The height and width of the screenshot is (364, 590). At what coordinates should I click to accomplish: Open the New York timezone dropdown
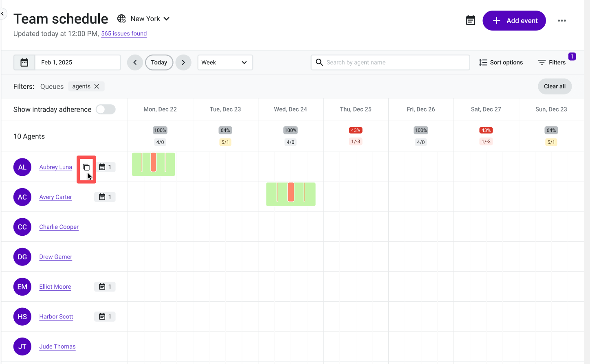point(143,19)
